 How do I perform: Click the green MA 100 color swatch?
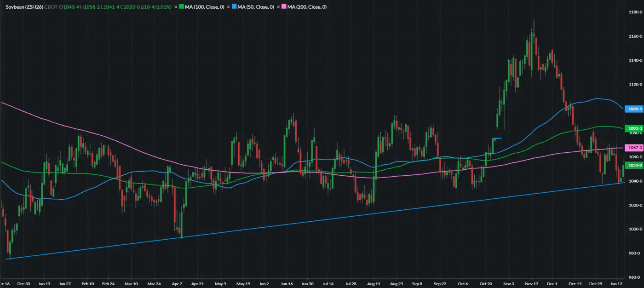(x=182, y=7)
